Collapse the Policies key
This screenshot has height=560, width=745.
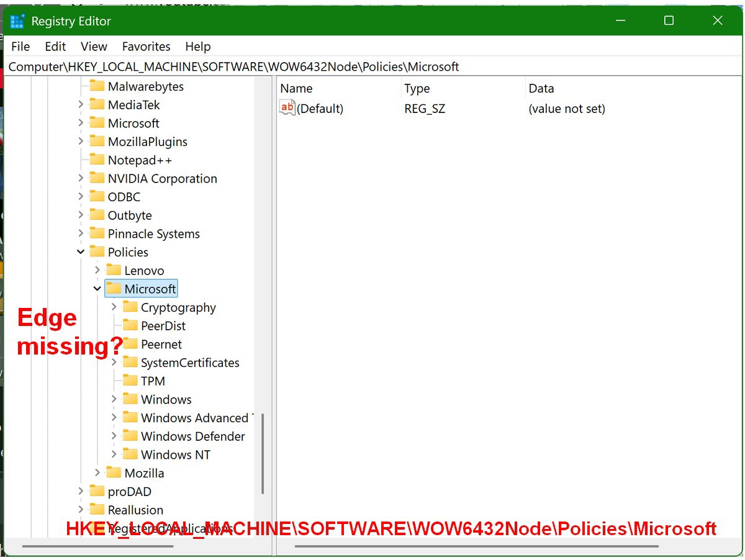click(x=81, y=252)
